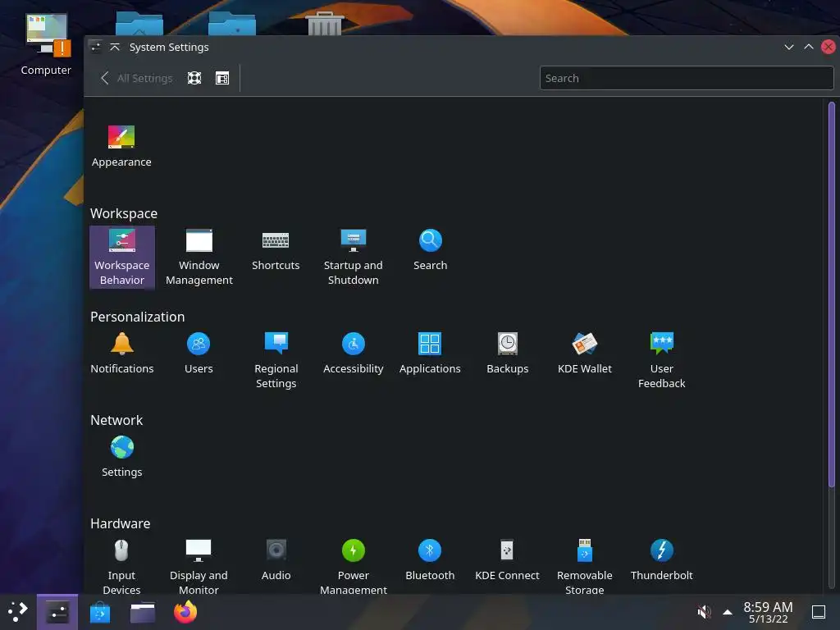Open Power Management settings
840x630 pixels.
[353, 566]
